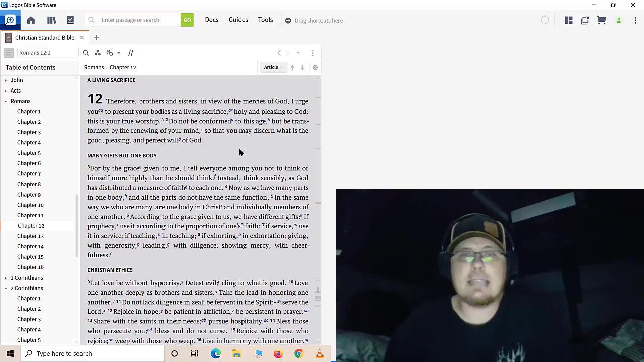Open the Library books icon

[x=51, y=20]
